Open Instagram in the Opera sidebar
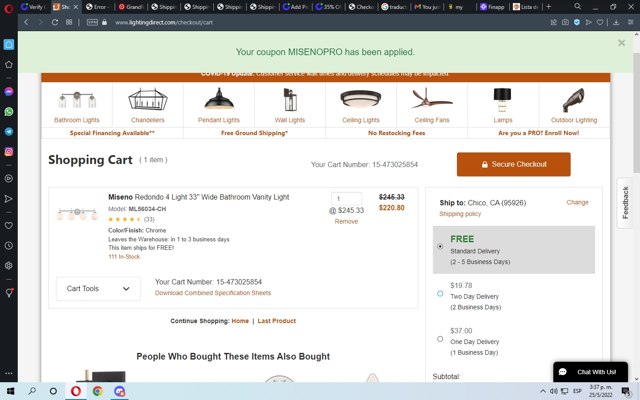The height and width of the screenshot is (400, 640). [x=9, y=151]
